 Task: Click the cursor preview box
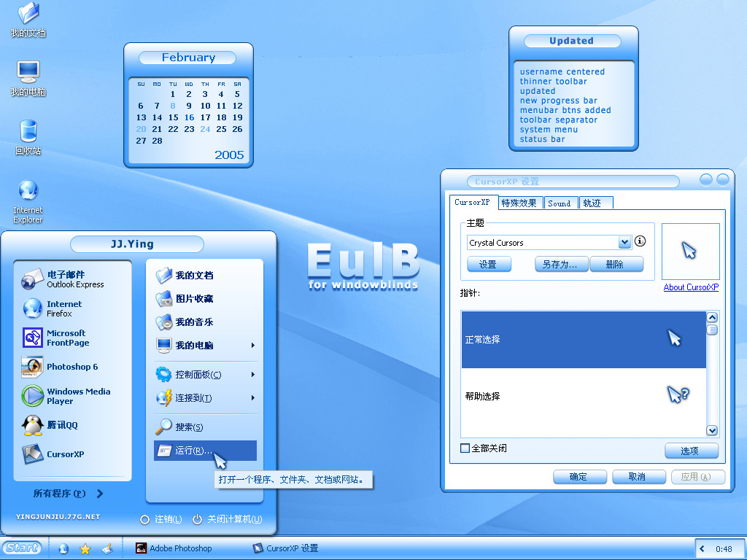point(691,252)
